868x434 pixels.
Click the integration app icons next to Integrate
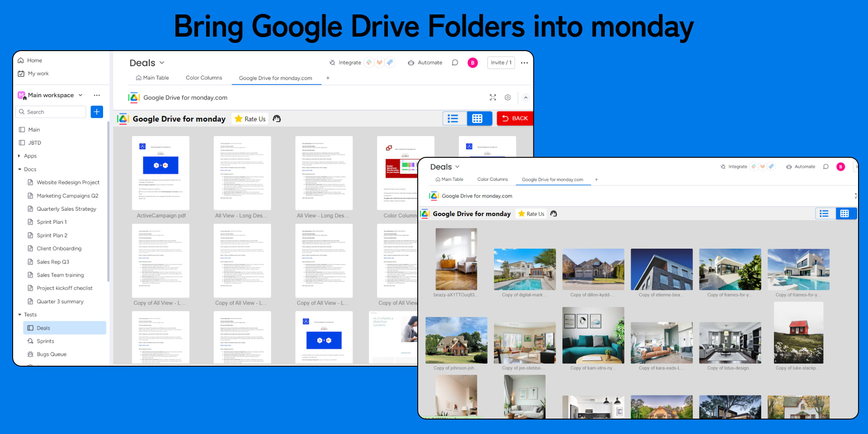coord(379,62)
